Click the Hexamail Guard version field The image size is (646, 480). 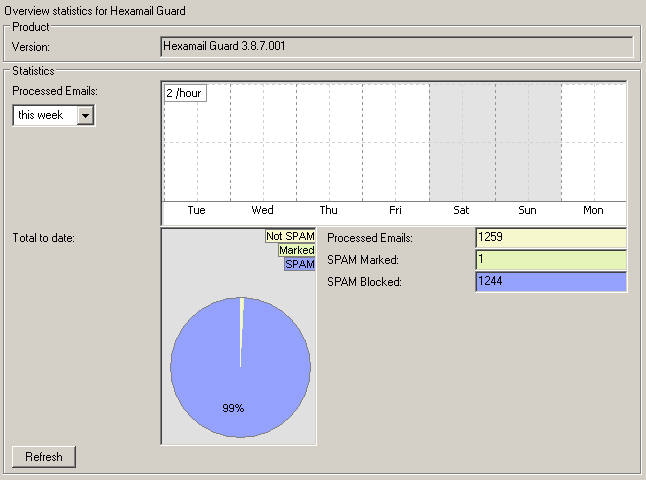click(396, 46)
